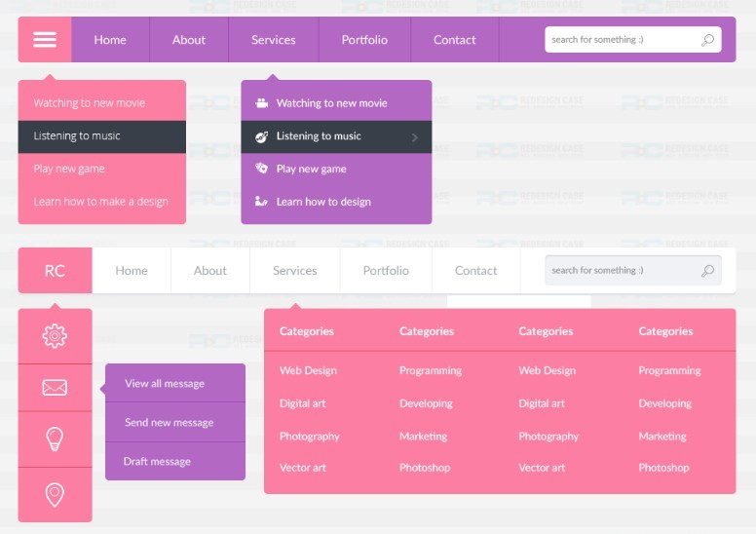Click the movie icon in purple dropdown
Image resolution: width=756 pixels, height=534 pixels.
point(261,103)
